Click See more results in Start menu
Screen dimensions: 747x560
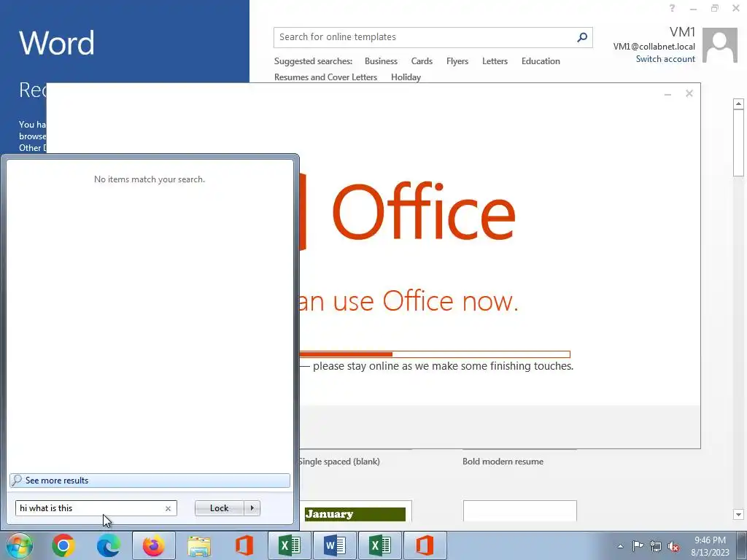click(x=150, y=481)
